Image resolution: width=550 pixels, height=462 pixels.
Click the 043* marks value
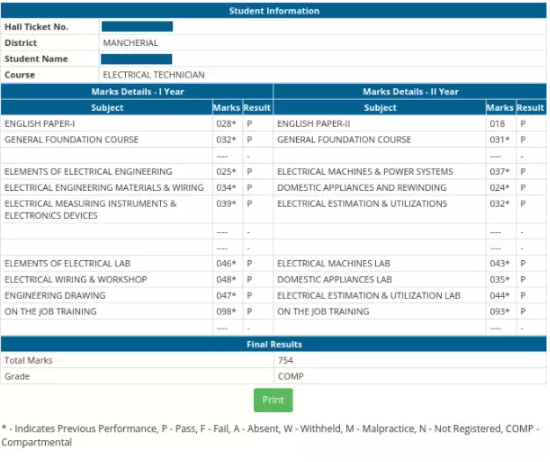click(x=499, y=263)
